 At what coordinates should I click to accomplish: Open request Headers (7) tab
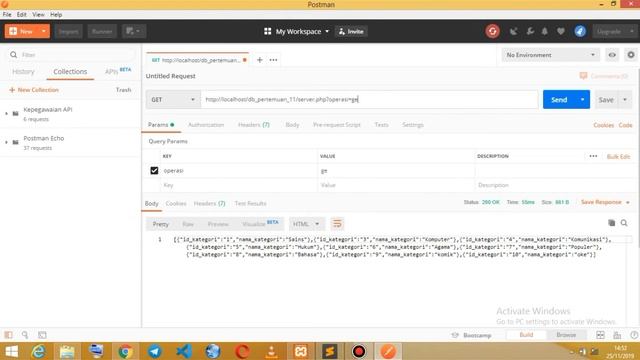click(x=253, y=124)
